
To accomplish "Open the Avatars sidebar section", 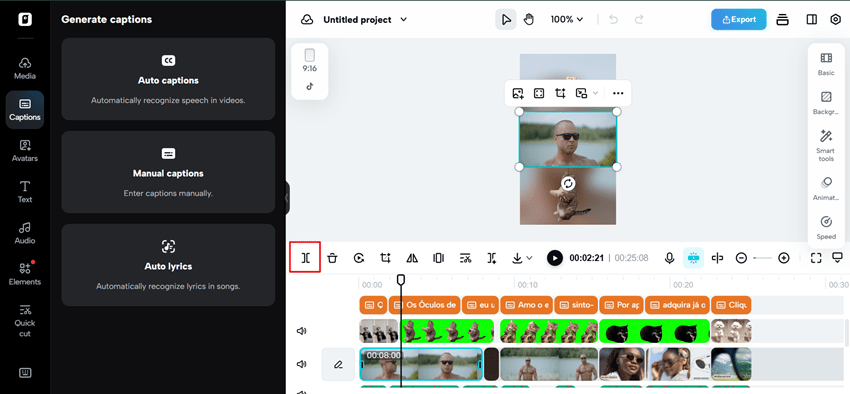I will pyautogui.click(x=25, y=151).
